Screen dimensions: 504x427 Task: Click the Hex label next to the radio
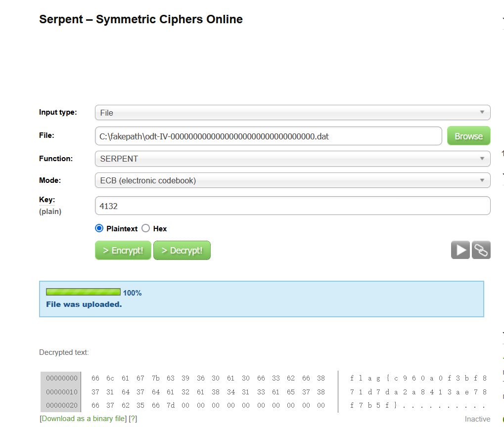[x=160, y=229]
